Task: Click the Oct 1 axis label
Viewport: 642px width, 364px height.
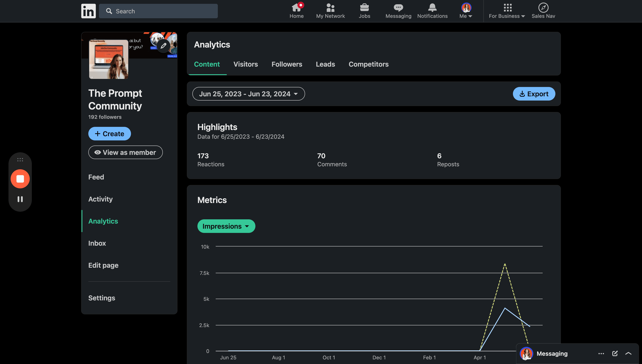Action: click(328, 357)
